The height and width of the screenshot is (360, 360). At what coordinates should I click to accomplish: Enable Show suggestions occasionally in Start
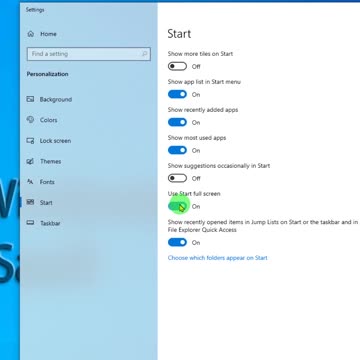tap(177, 178)
